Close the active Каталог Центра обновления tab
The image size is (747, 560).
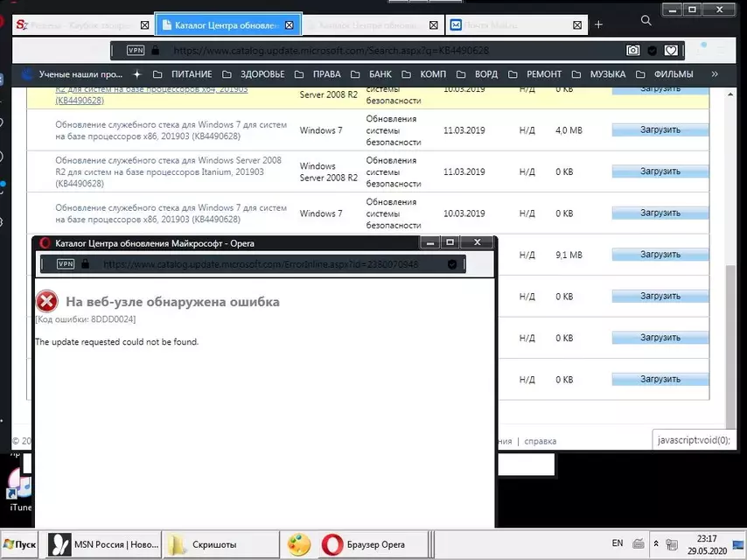tap(290, 25)
